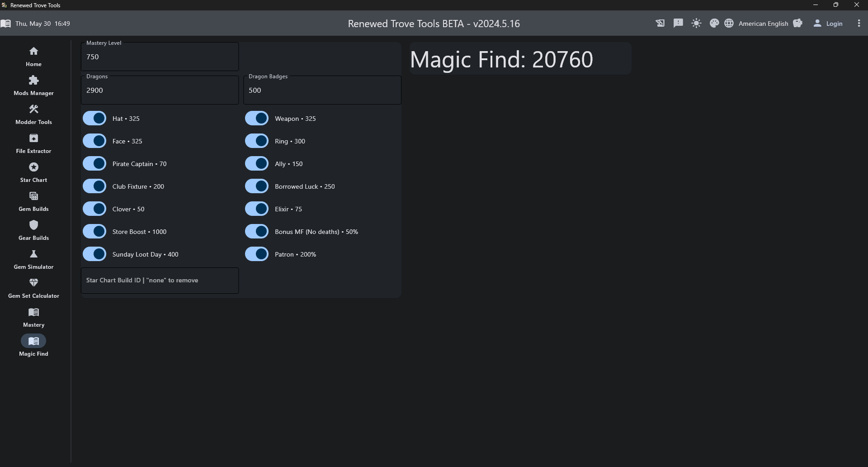
Task: Click the Login button
Action: pos(828,24)
